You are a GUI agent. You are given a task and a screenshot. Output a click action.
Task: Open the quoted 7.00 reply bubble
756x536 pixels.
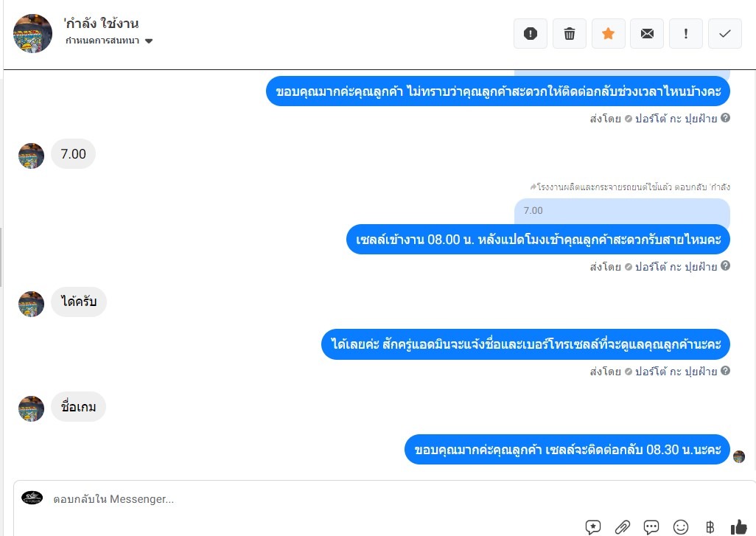[622, 211]
